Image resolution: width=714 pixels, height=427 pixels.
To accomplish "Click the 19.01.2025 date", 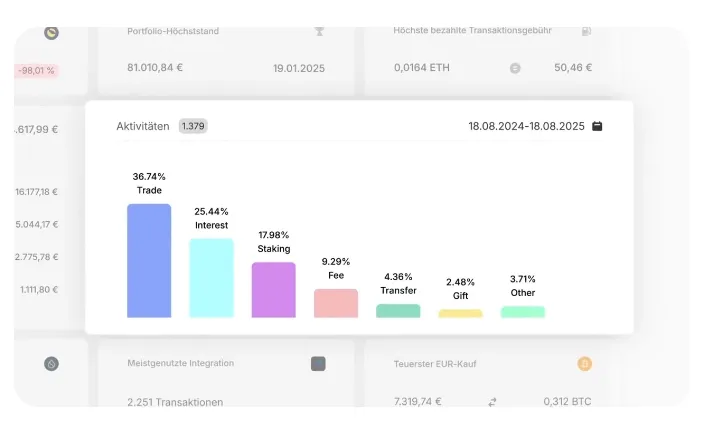I will 299,68.
